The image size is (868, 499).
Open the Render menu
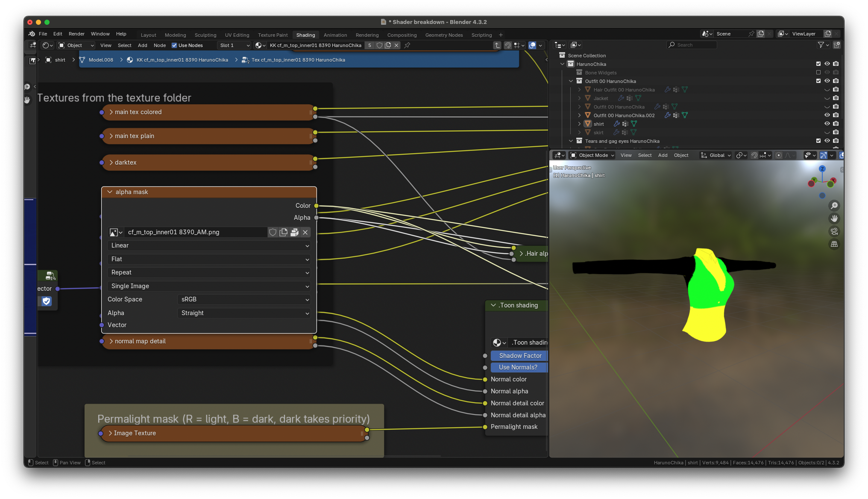tap(76, 34)
